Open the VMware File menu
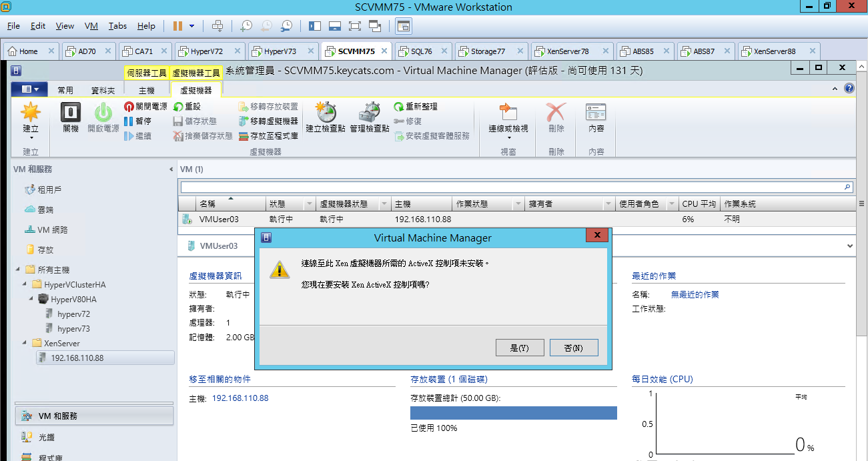Viewport: 868px width, 461px height. (13, 26)
